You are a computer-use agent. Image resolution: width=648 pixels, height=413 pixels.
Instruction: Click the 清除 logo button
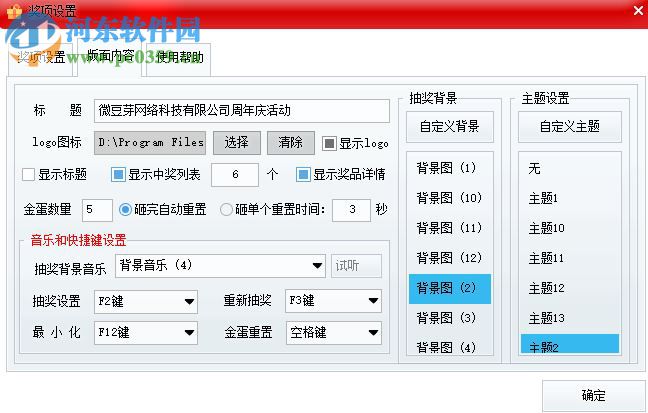[x=291, y=143]
